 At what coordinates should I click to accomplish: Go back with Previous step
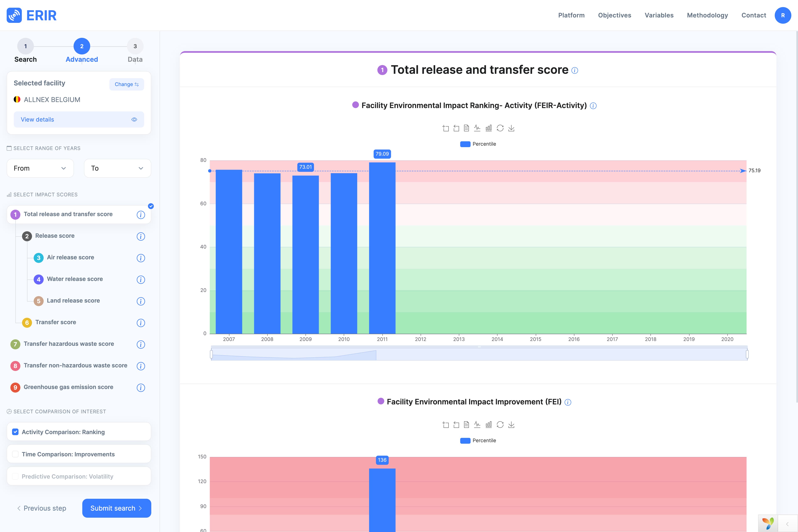41,508
